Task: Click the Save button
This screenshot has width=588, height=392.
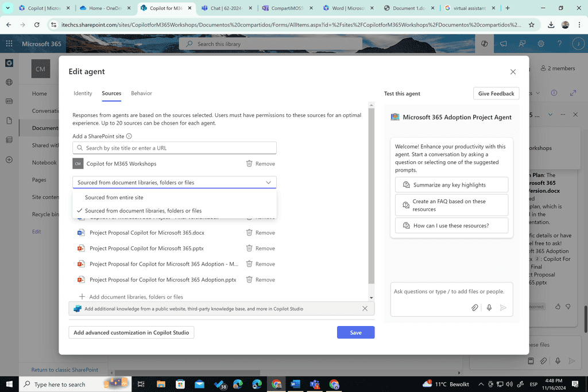Action: click(x=355, y=333)
